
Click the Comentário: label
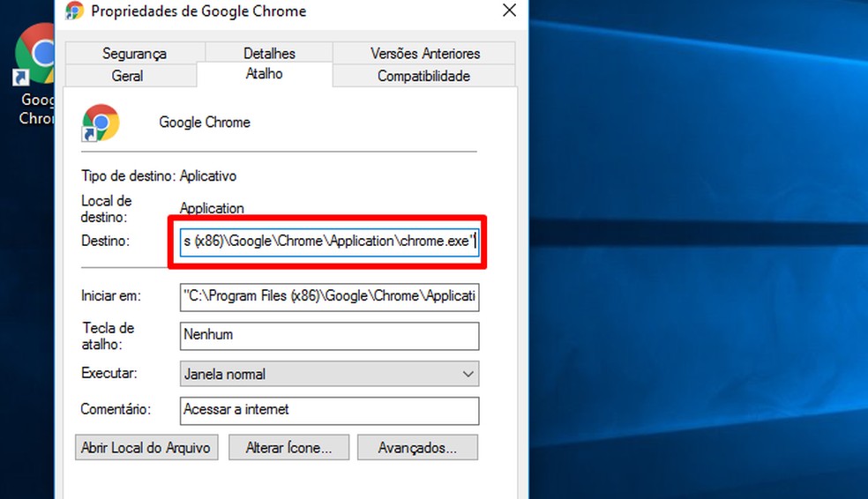click(x=116, y=409)
